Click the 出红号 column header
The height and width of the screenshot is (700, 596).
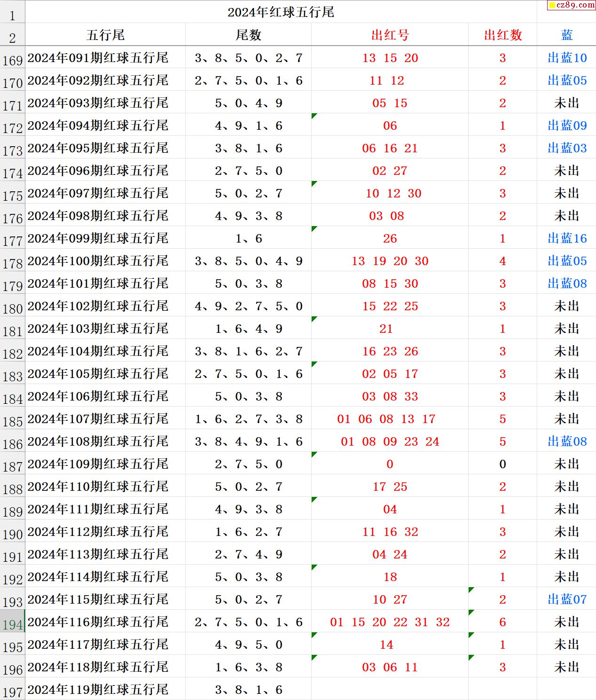(x=390, y=35)
